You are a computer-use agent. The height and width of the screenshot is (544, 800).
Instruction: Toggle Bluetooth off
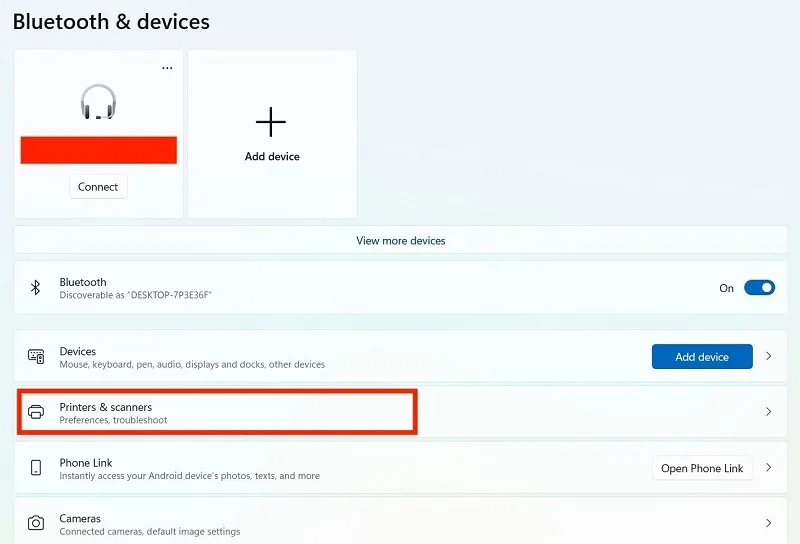pyautogui.click(x=759, y=288)
